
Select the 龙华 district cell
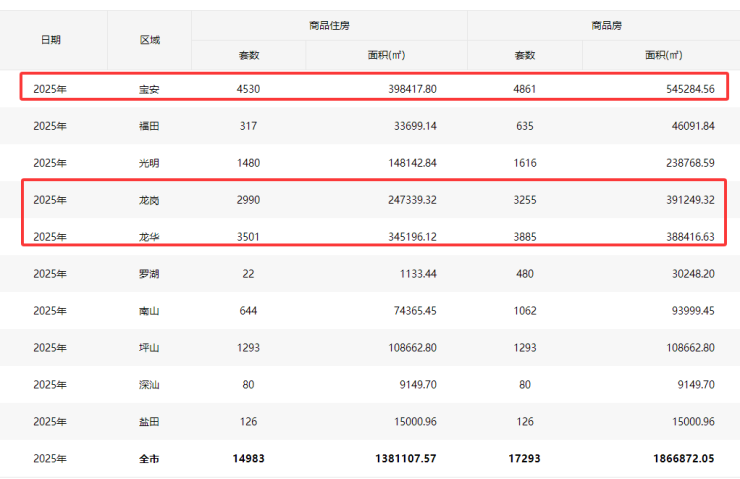pyautogui.click(x=149, y=237)
